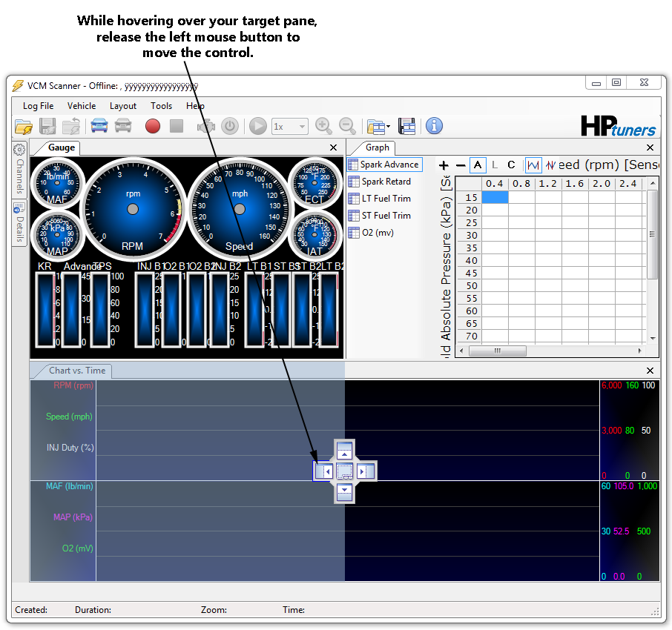This screenshot has width=672, height=630.
Task: Switch to the Chart vs. Time tab
Action: [x=76, y=371]
